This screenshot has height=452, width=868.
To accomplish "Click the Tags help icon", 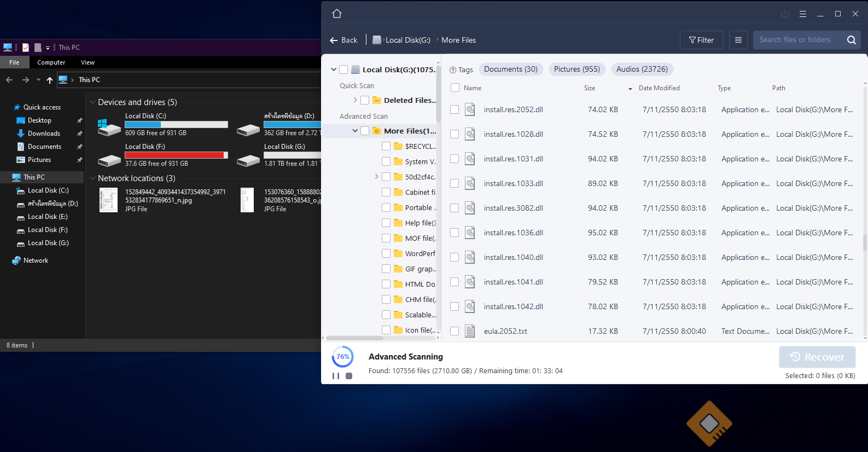I will click(453, 70).
